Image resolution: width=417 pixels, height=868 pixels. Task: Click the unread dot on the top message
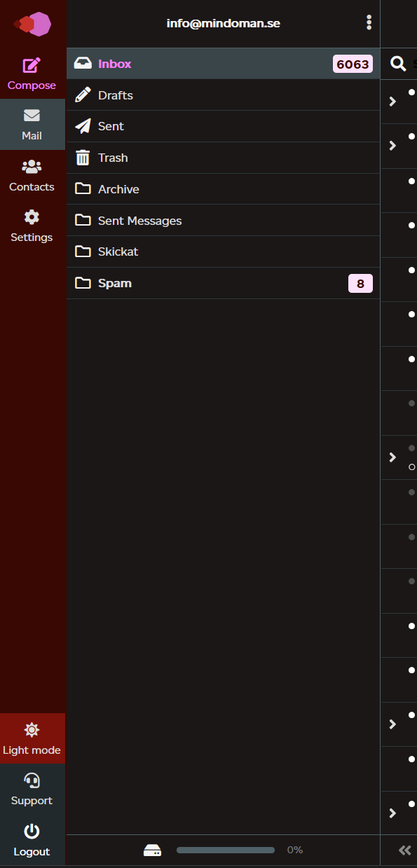411,90
